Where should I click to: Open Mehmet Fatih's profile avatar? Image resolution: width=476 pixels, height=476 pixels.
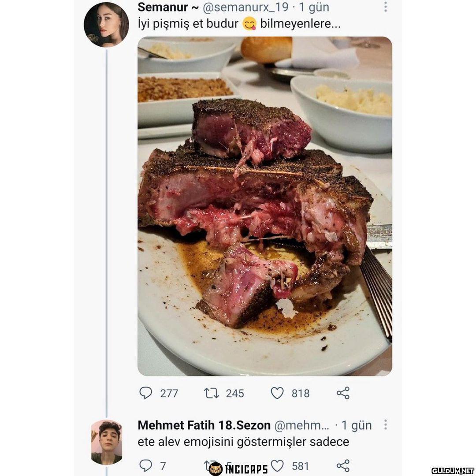(x=106, y=442)
